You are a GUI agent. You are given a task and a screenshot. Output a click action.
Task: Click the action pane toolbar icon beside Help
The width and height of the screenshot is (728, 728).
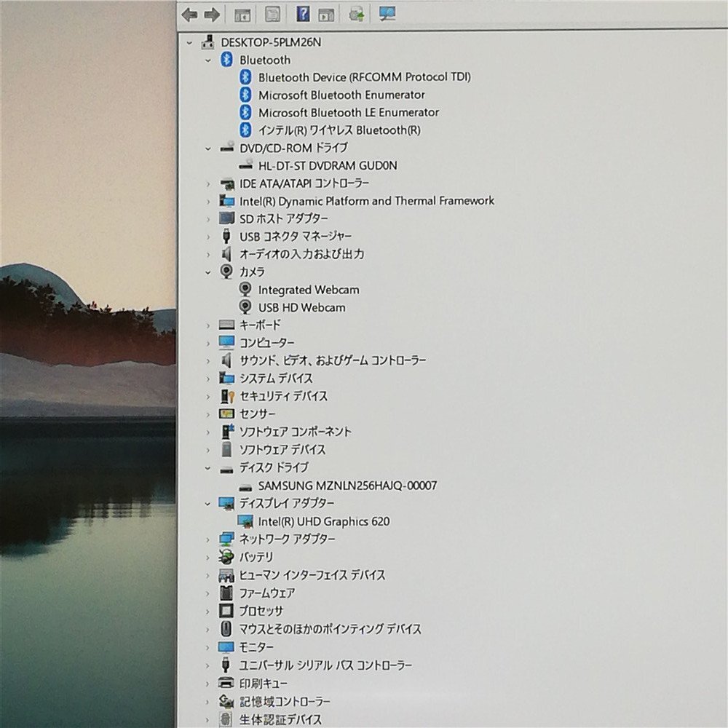coord(326,15)
